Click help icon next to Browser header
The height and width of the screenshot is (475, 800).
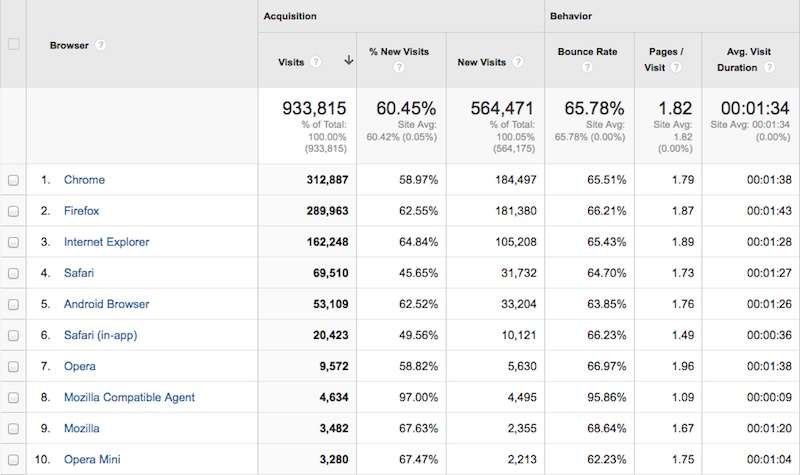tap(101, 45)
